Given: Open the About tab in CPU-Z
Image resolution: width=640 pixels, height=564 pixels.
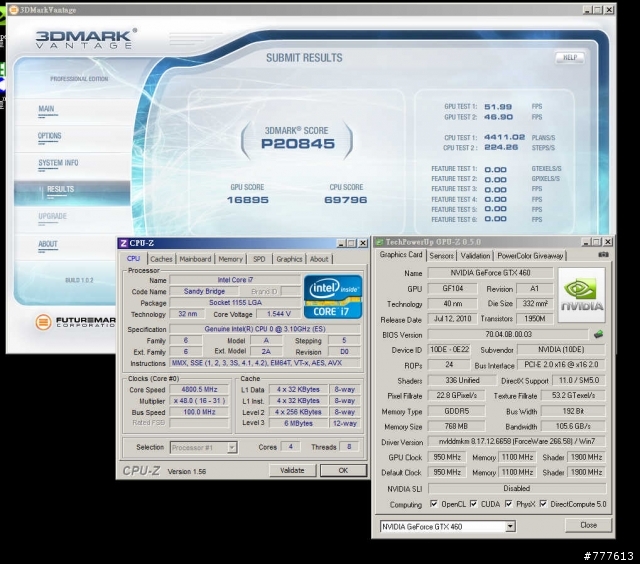Looking at the screenshot, I should (319, 259).
